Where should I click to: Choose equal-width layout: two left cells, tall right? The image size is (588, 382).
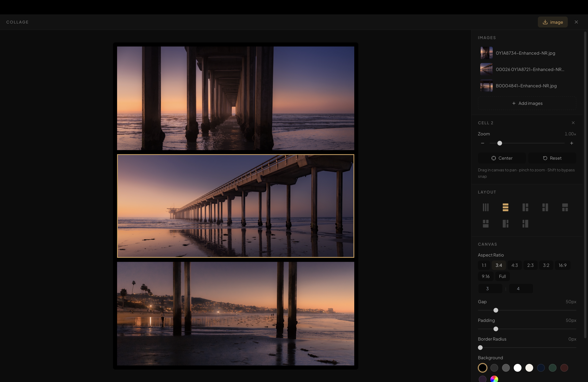point(545,207)
